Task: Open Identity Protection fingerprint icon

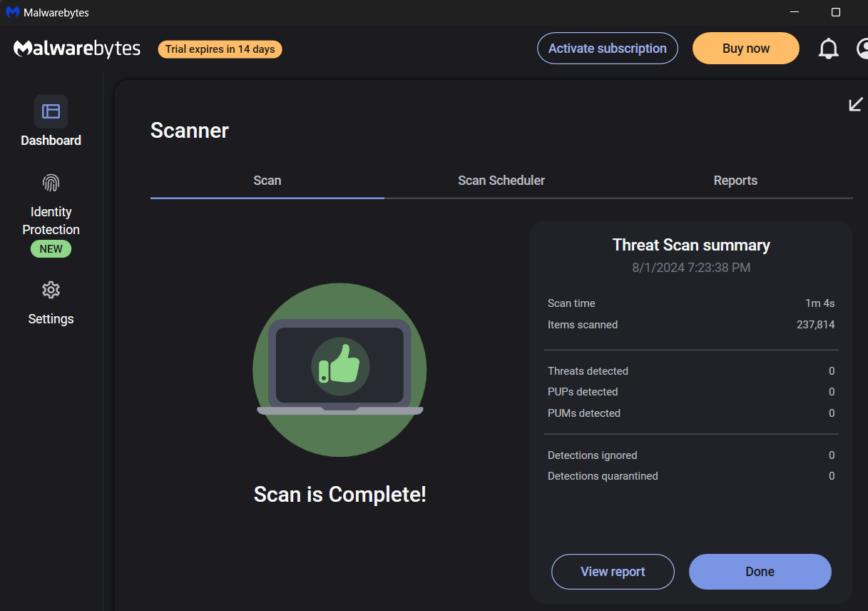Action: (51, 183)
